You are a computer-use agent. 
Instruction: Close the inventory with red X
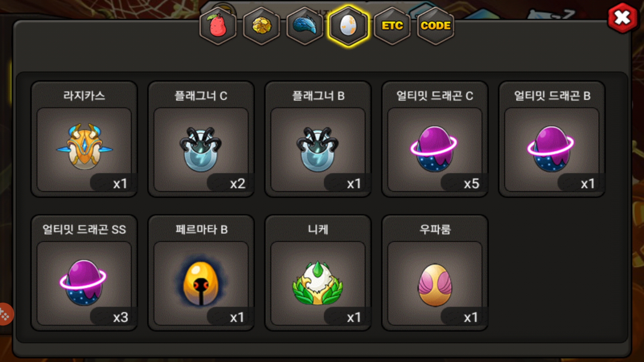tap(622, 18)
